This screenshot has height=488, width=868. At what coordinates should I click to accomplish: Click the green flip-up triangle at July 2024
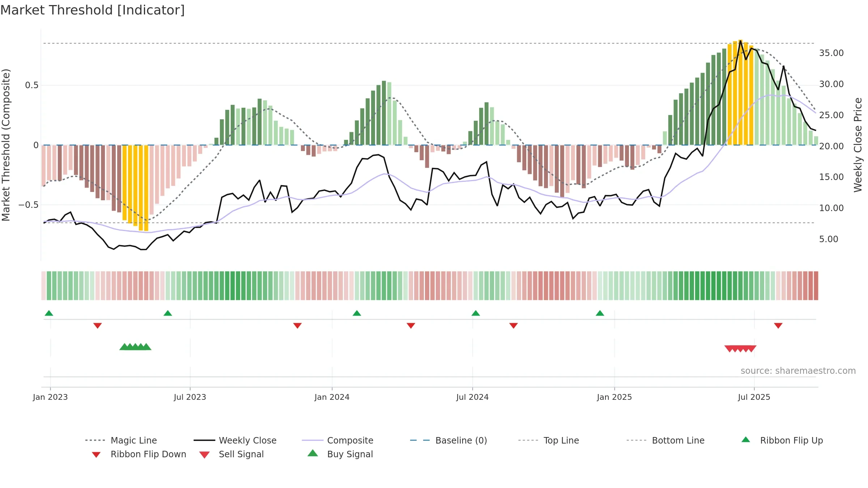coord(476,313)
